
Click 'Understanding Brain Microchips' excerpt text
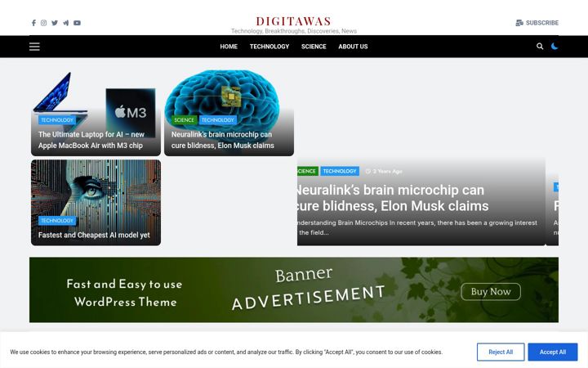coord(417,227)
